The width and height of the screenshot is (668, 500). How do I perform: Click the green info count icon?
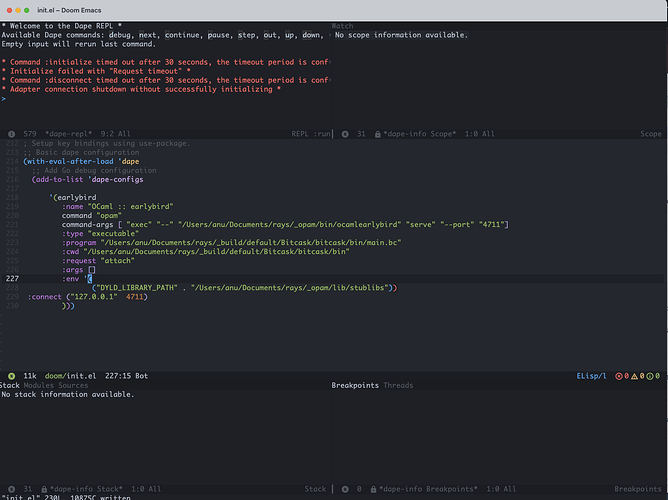click(650, 376)
